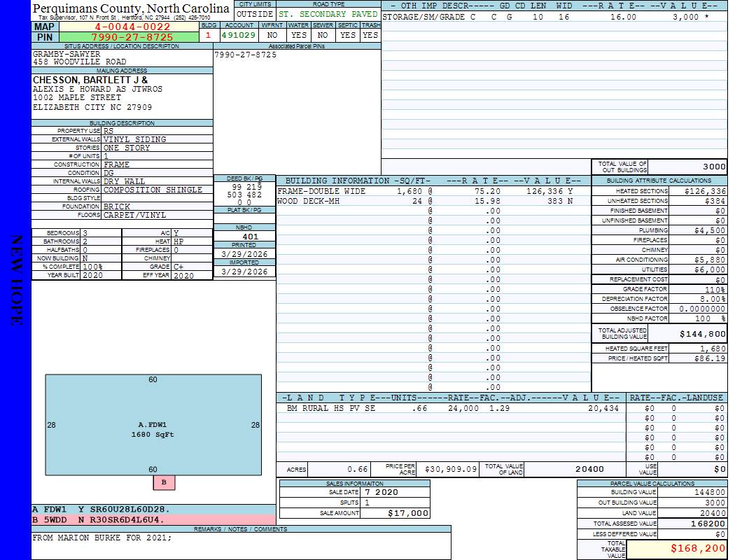Click the OUTSIDE city limits value

pyautogui.click(x=255, y=14)
